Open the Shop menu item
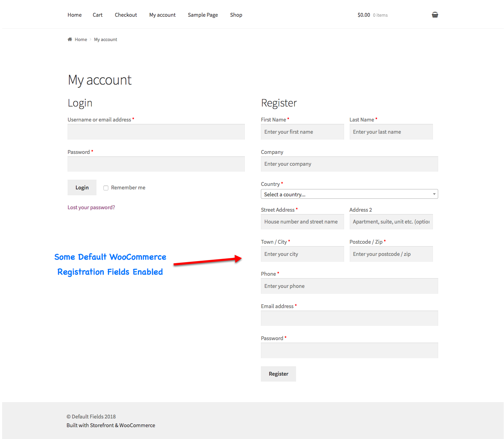Image resolution: width=504 pixels, height=439 pixels. click(236, 15)
